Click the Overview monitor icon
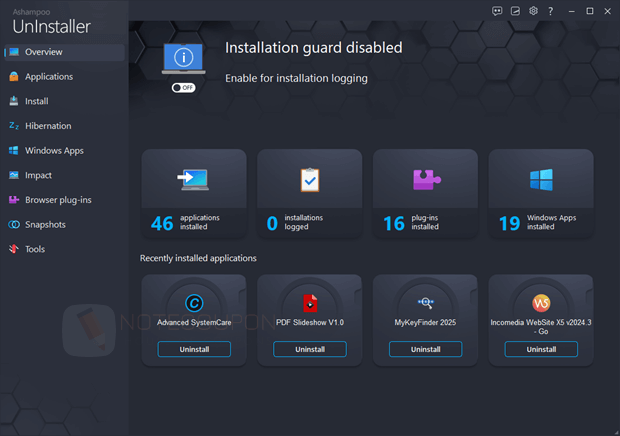 pos(14,52)
